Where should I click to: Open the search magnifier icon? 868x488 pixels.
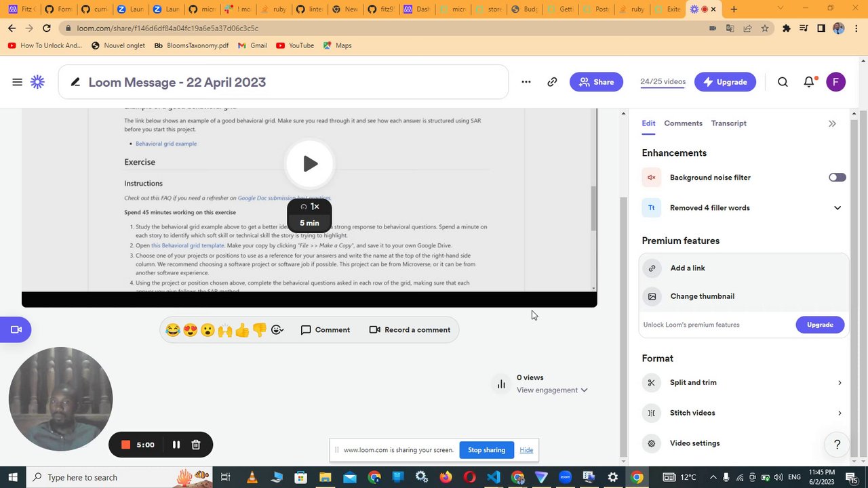[783, 82]
